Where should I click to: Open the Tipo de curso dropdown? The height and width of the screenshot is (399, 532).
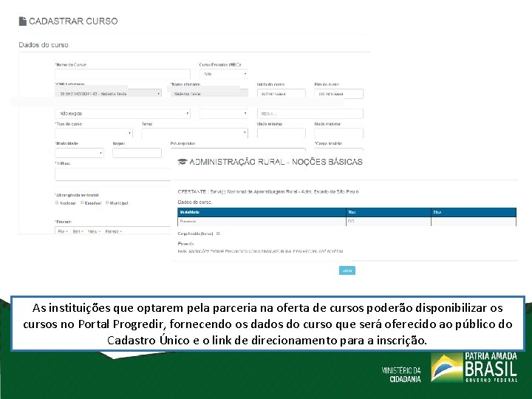[x=94, y=133]
